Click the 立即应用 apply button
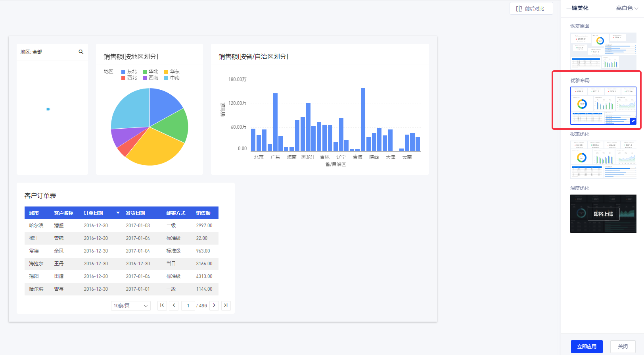Screen dimensions: 644x355 pyautogui.click(x=586, y=347)
